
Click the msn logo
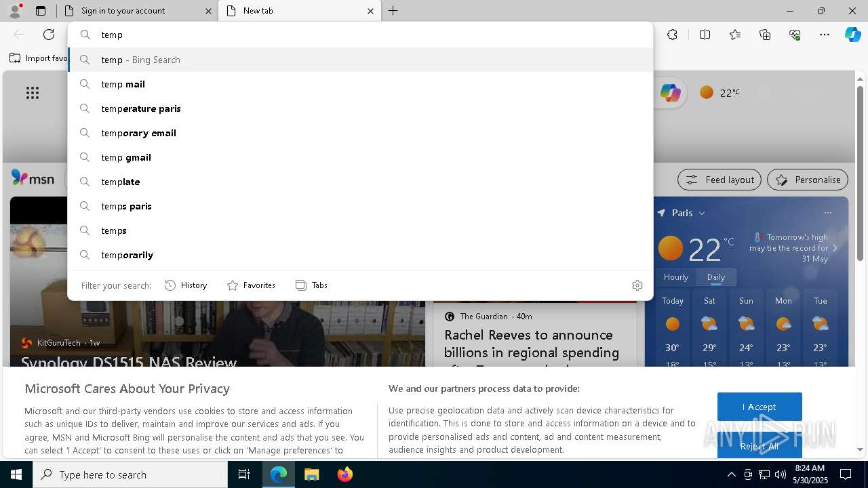pyautogui.click(x=33, y=179)
